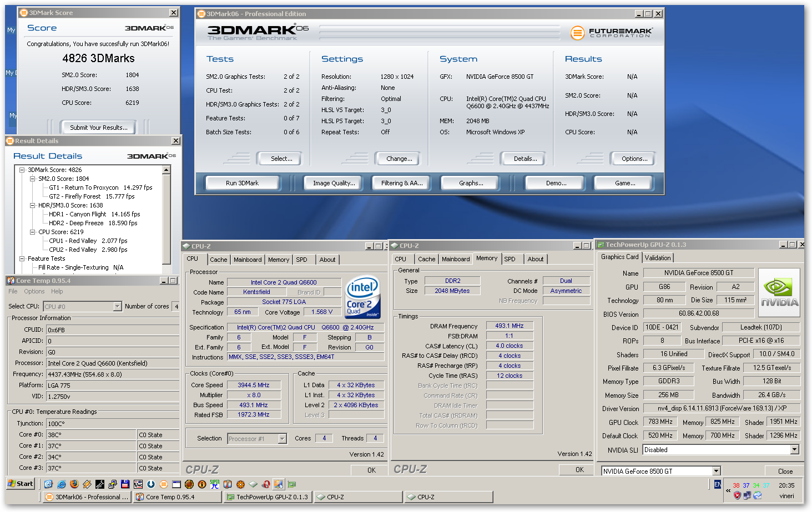Open Firefox from the Quick Launch bar
This screenshot has width=812, height=512.
point(74,484)
